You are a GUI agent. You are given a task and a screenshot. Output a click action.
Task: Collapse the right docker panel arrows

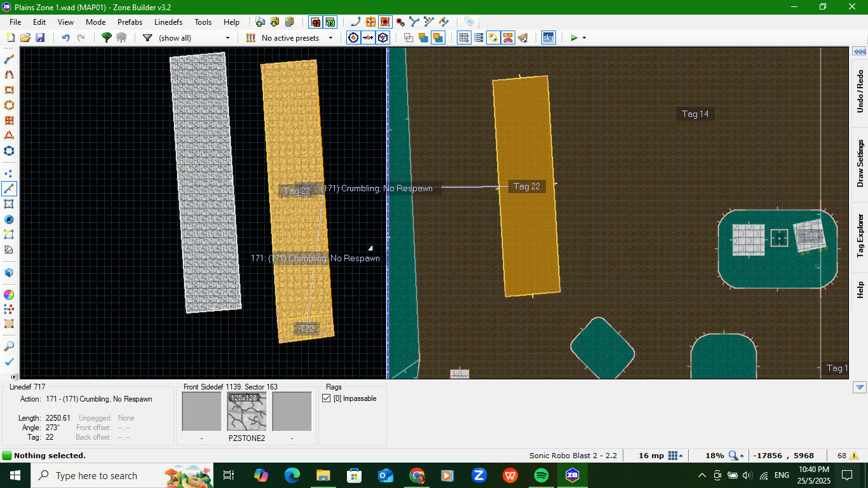(859, 51)
